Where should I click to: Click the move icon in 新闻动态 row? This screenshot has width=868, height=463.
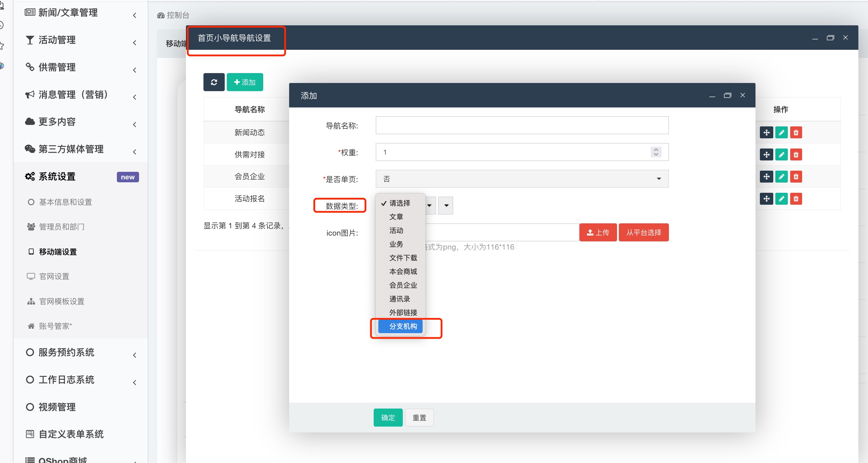point(766,133)
